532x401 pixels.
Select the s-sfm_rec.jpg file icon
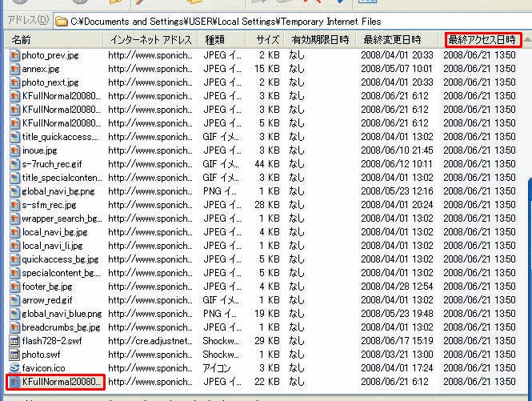[x=14, y=205]
